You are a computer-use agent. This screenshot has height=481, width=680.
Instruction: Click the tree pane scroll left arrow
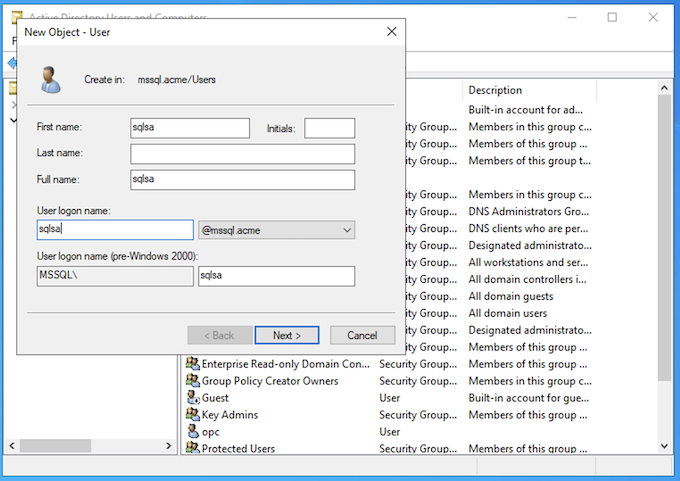pyautogui.click(x=12, y=446)
